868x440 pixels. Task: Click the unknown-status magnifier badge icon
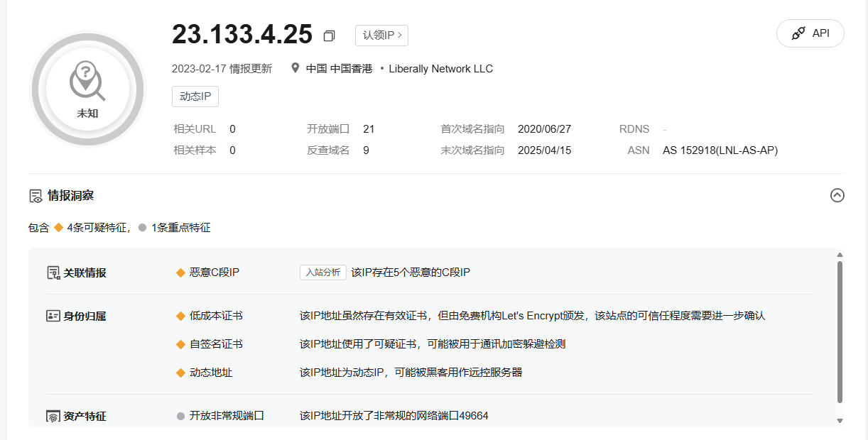pyautogui.click(x=87, y=81)
